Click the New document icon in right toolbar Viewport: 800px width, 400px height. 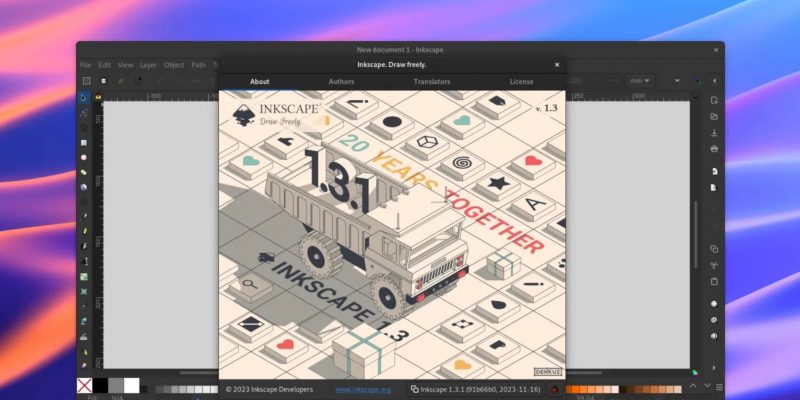point(714,100)
